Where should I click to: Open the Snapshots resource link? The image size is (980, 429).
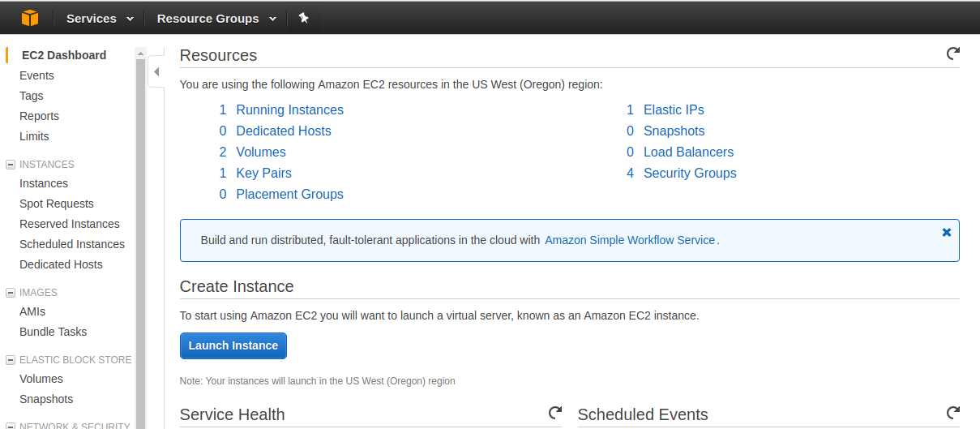[674, 131]
